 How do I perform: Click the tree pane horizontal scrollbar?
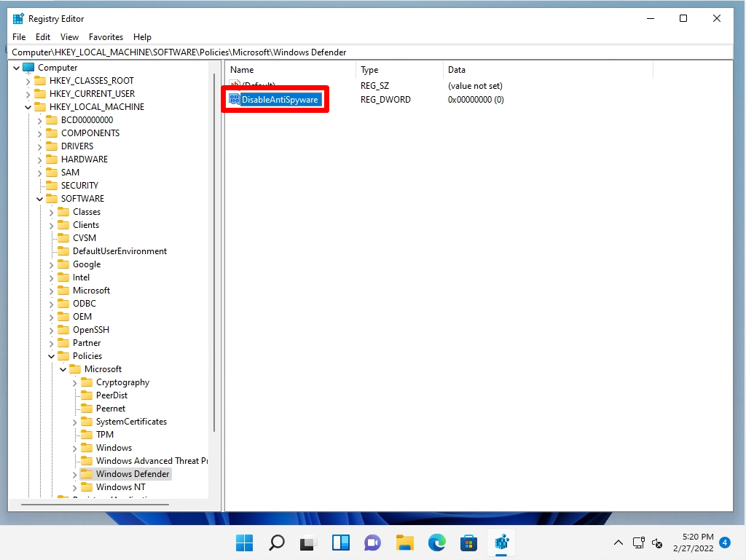95,505
